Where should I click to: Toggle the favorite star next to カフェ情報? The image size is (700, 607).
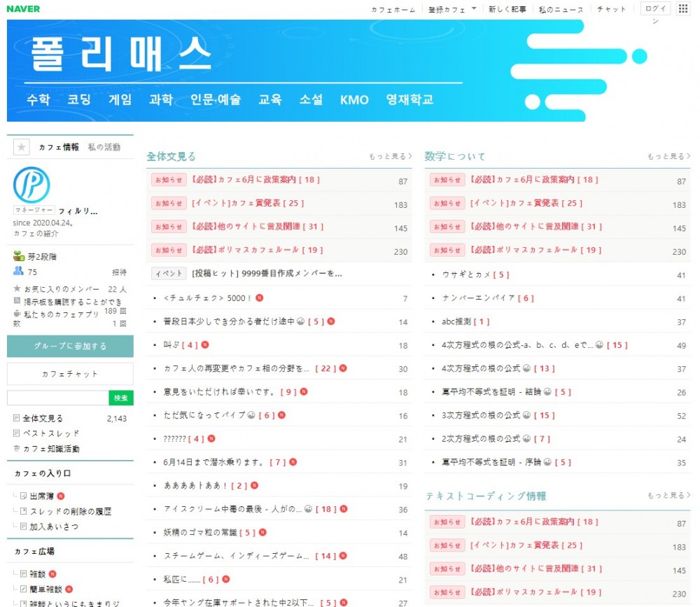coord(22,147)
